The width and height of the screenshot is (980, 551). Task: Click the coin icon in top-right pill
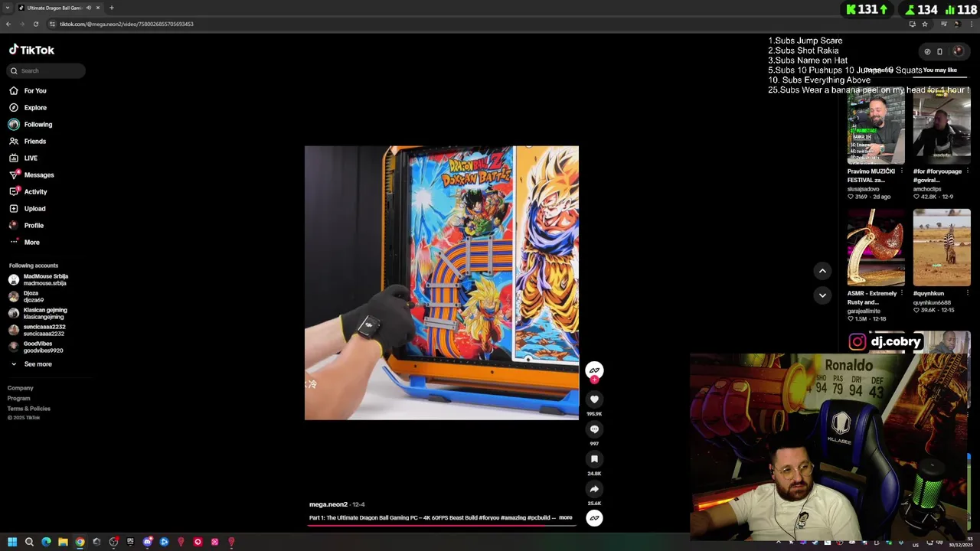tap(927, 52)
